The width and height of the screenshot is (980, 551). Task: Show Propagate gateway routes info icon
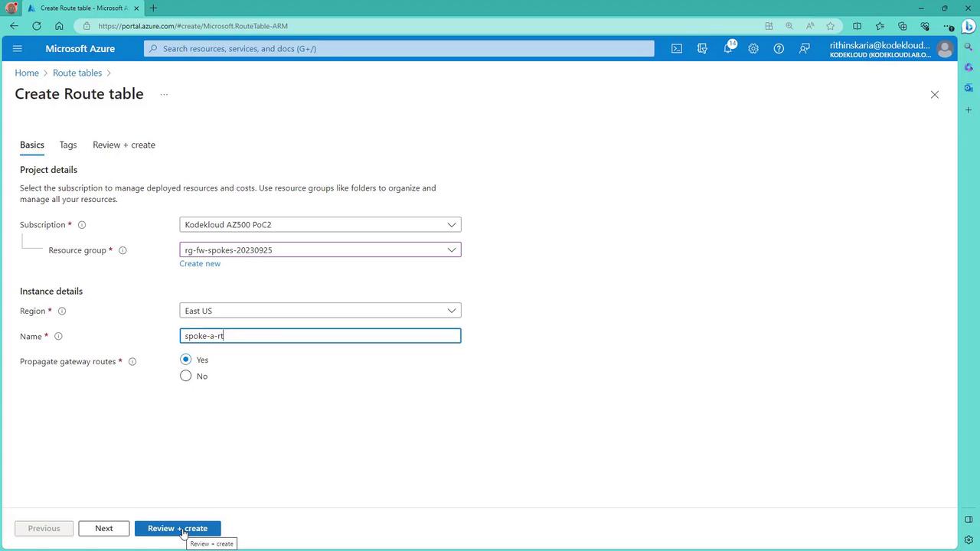click(x=132, y=362)
